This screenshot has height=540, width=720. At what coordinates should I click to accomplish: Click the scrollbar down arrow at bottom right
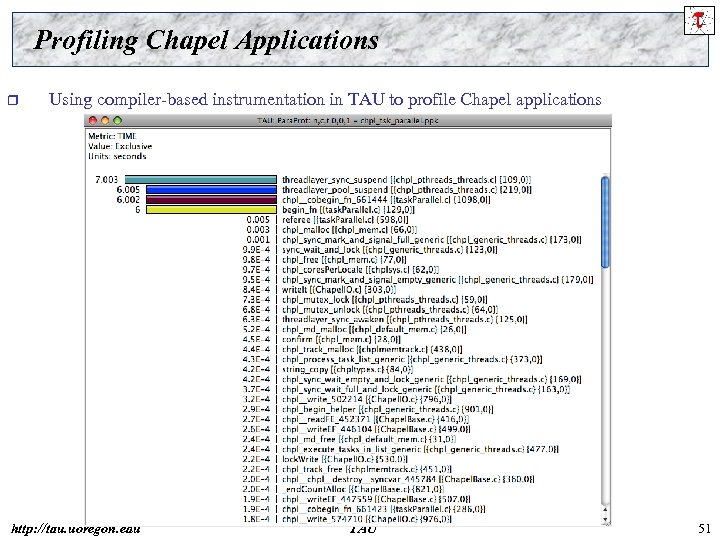(x=605, y=519)
